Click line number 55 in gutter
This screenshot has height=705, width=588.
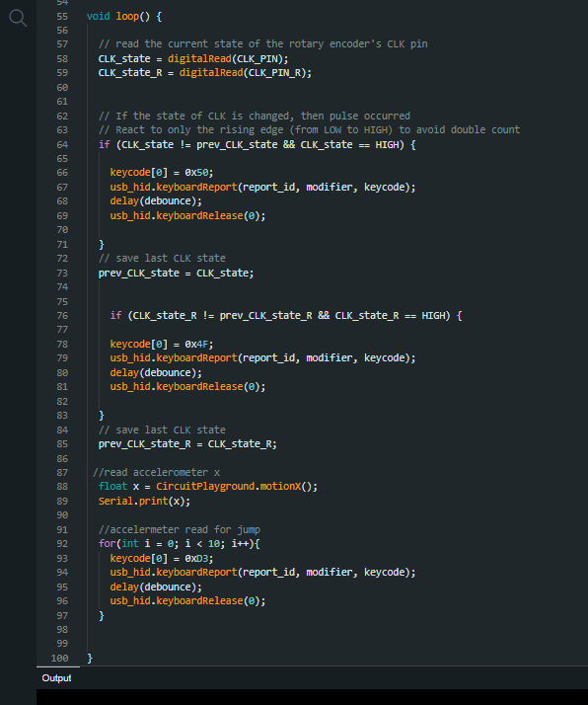62,17
